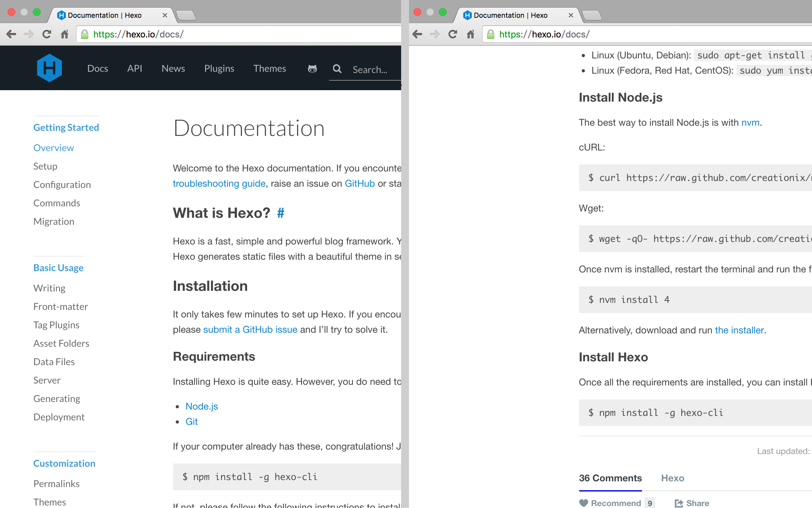Click the Hexo logo in the left window
The height and width of the screenshot is (508, 812).
click(49, 68)
